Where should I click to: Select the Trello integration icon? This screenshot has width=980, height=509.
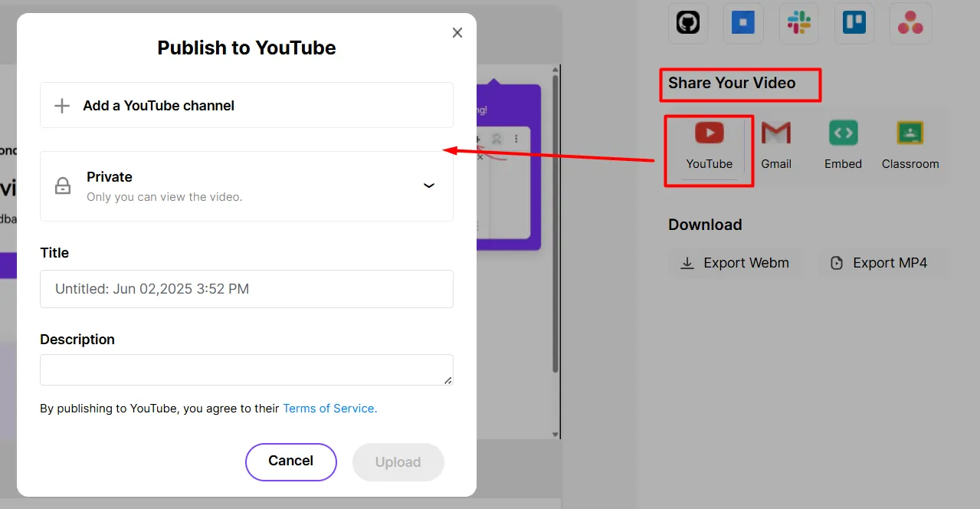[x=854, y=23]
